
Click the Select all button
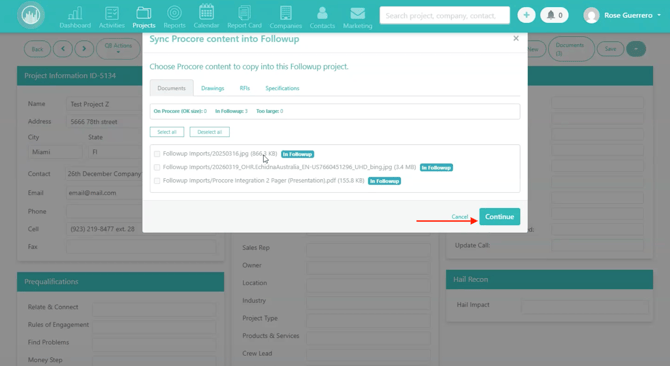point(167,132)
